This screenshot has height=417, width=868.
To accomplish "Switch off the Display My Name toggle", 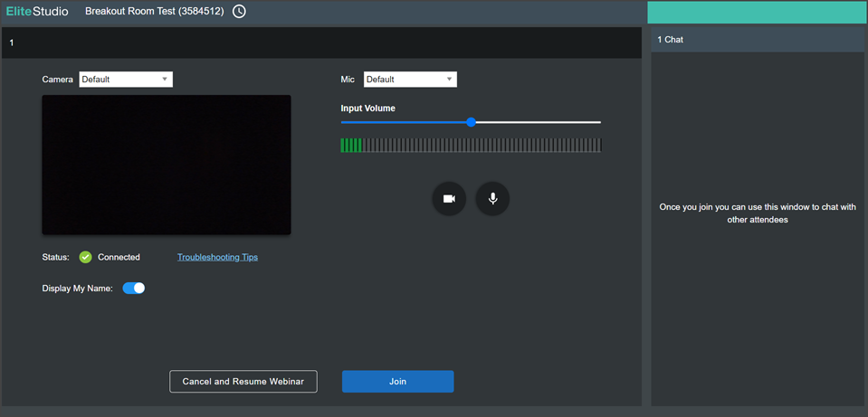I will tap(133, 289).
